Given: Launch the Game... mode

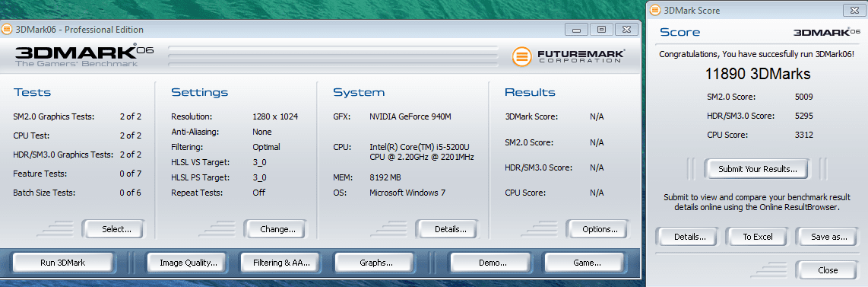Looking at the screenshot, I should (584, 263).
